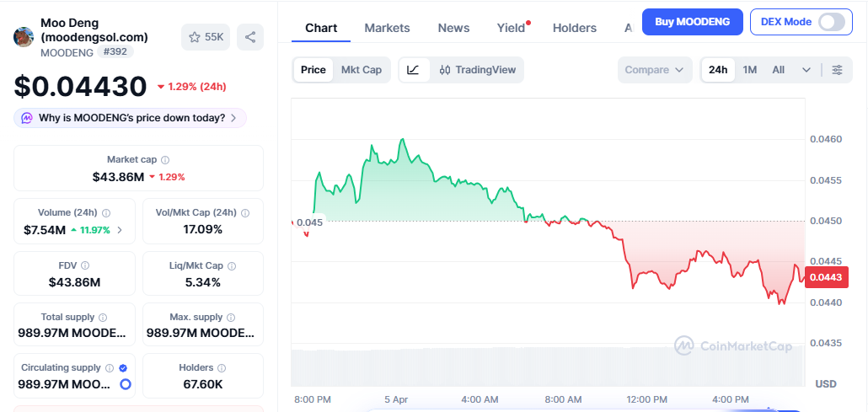Expand more time range options chevron

pos(806,70)
